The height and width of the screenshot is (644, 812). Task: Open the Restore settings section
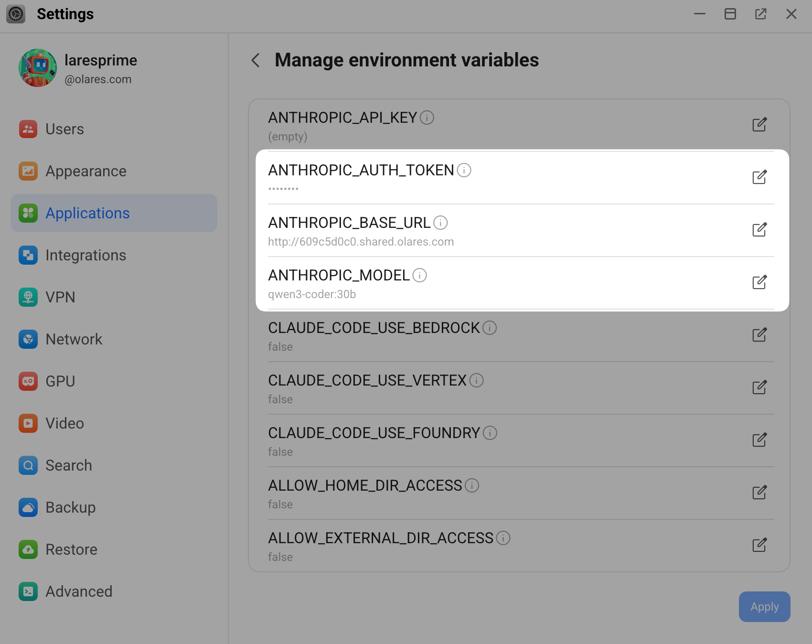tap(114, 549)
